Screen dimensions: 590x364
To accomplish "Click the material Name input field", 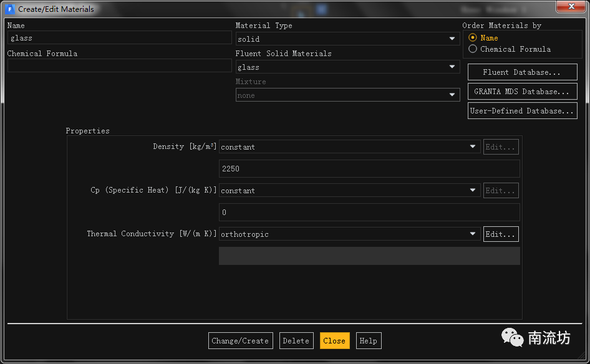I will 119,38.
